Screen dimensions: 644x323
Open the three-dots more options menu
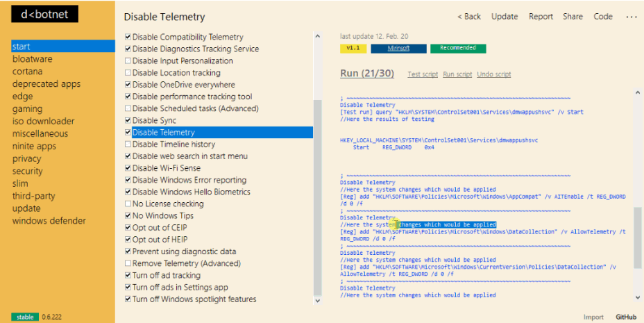pyautogui.click(x=631, y=17)
